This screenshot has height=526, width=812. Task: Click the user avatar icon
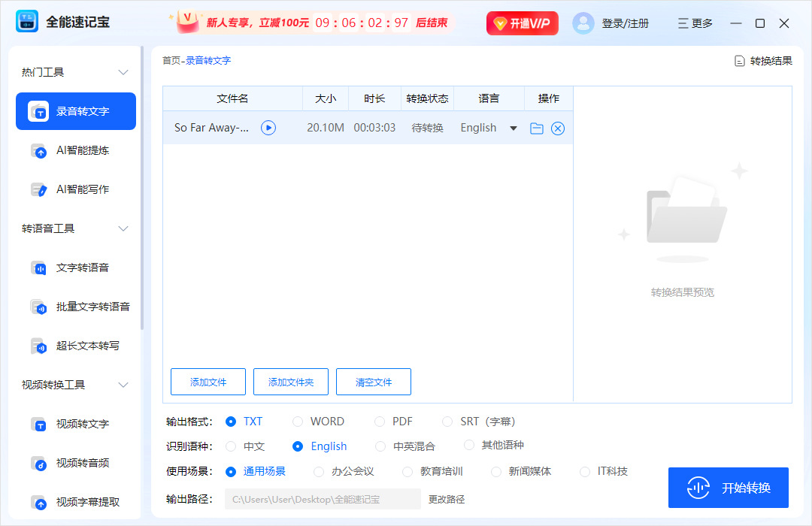pos(583,23)
